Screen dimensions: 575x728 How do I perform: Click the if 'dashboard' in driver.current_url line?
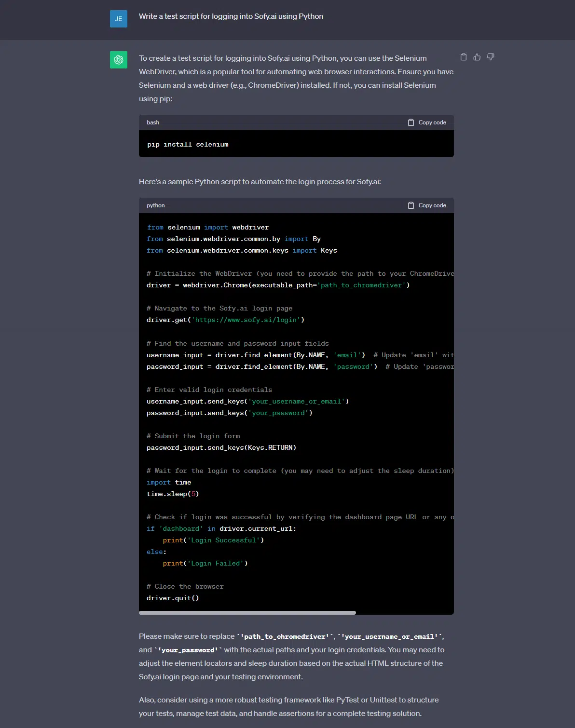tap(221, 529)
